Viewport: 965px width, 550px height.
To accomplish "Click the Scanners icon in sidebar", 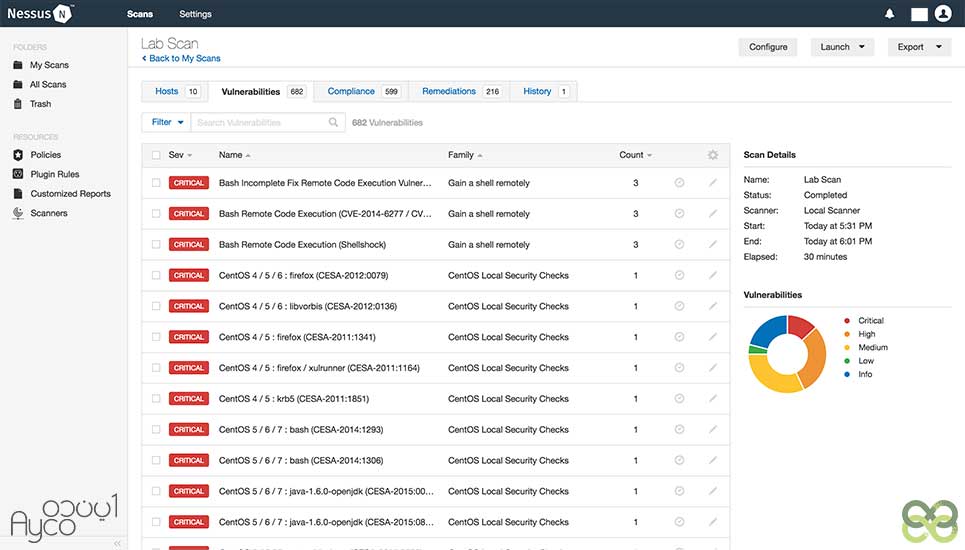I will 19,213.
